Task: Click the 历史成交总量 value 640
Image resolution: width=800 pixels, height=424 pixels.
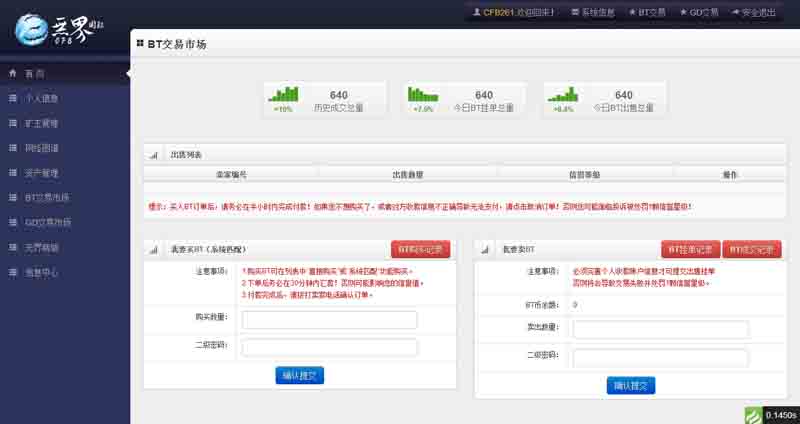Action: pos(339,95)
